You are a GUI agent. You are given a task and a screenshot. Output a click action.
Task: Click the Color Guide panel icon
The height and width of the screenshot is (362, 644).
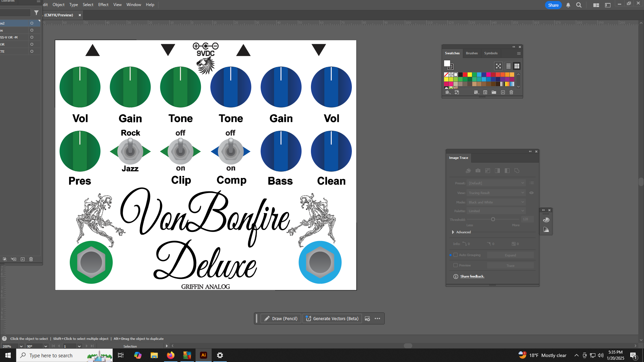546,230
